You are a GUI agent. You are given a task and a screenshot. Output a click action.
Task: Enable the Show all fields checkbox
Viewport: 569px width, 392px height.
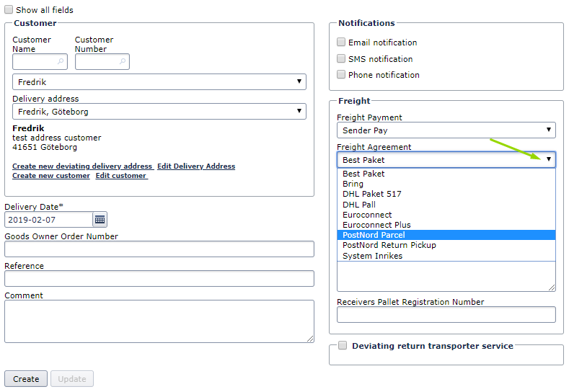pos(9,10)
